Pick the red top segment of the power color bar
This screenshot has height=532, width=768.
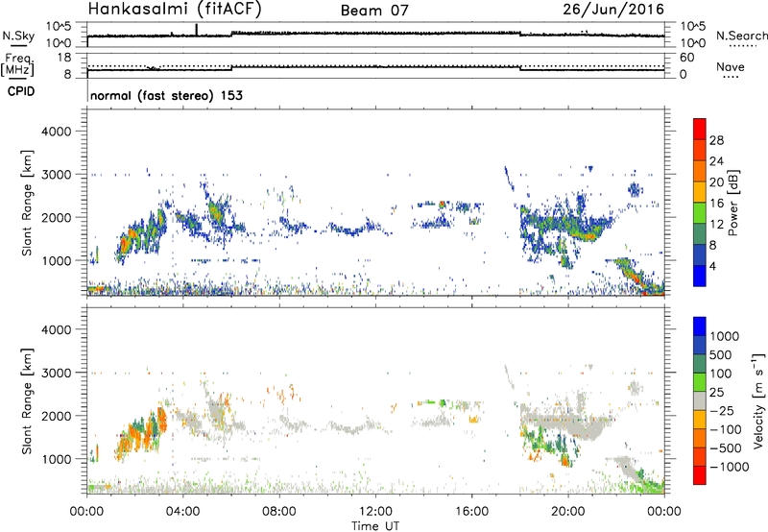pyautogui.click(x=700, y=129)
